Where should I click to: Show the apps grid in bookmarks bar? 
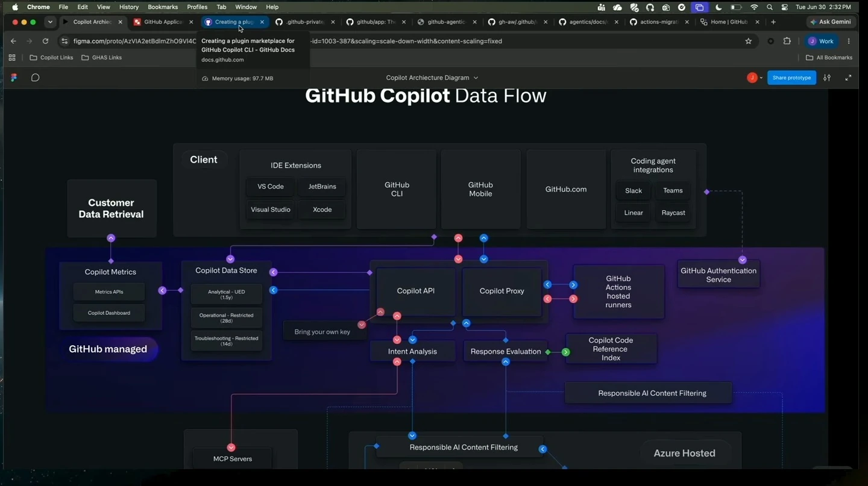click(12, 58)
